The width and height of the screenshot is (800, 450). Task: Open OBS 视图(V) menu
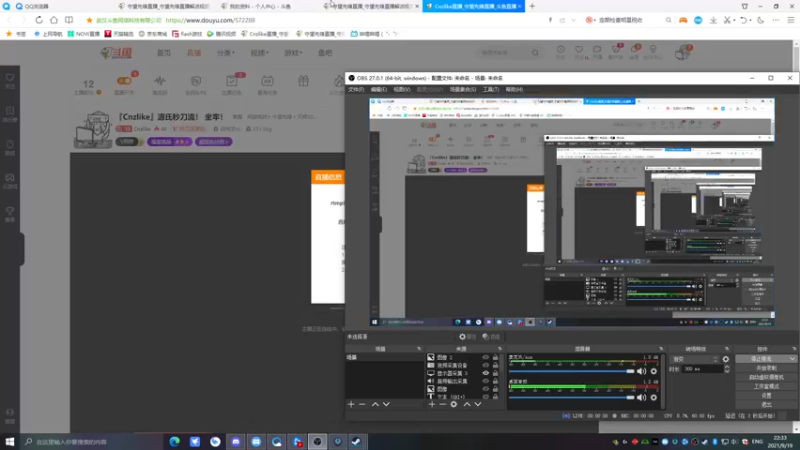point(402,89)
